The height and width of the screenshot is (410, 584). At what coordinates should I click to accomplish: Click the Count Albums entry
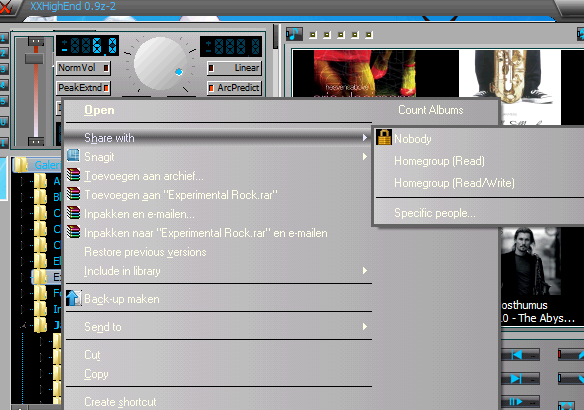click(431, 110)
